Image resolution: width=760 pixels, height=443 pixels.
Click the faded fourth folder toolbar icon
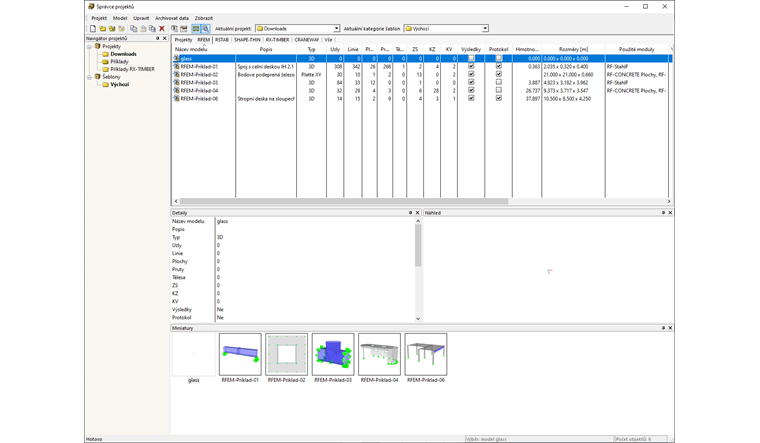click(122, 29)
